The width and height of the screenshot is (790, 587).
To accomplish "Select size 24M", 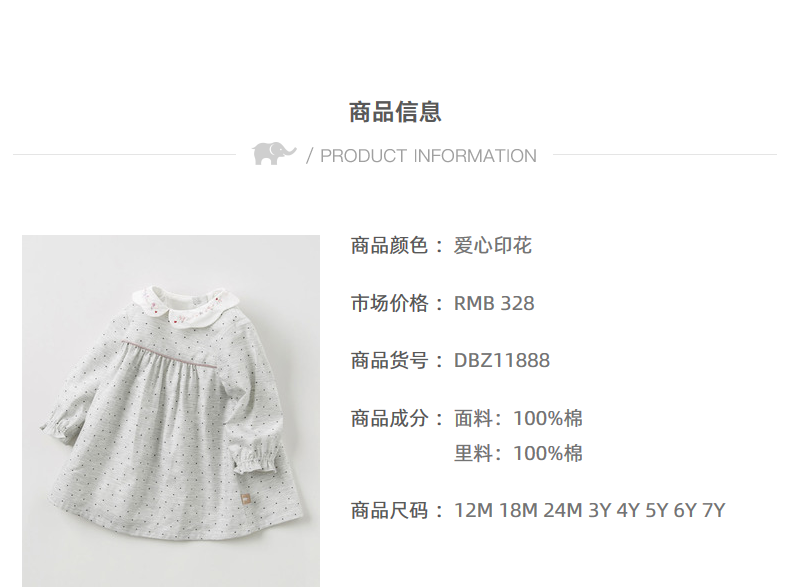I will coord(563,510).
